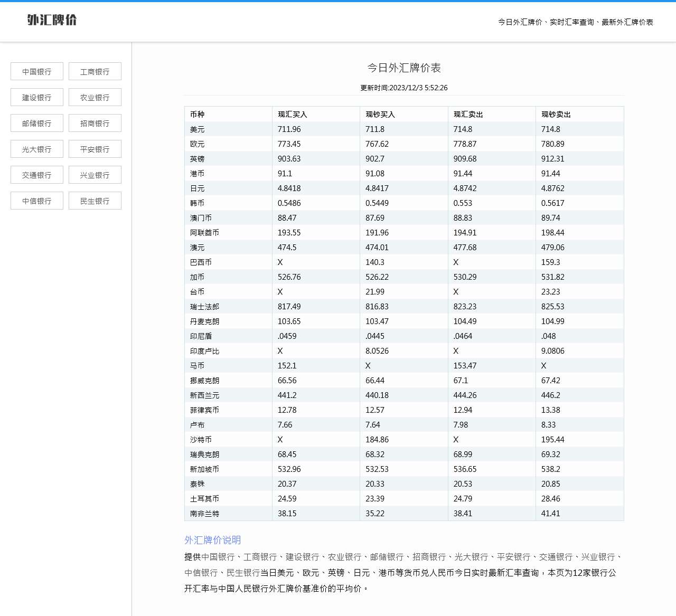Click the 现汇买入 column header
The height and width of the screenshot is (616, 676).
tap(291, 114)
